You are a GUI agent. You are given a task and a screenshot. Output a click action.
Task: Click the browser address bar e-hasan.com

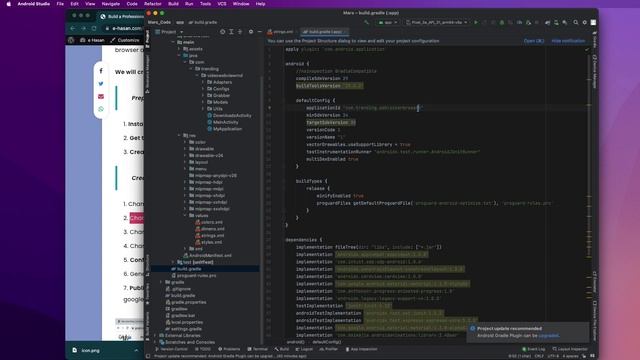point(123,28)
